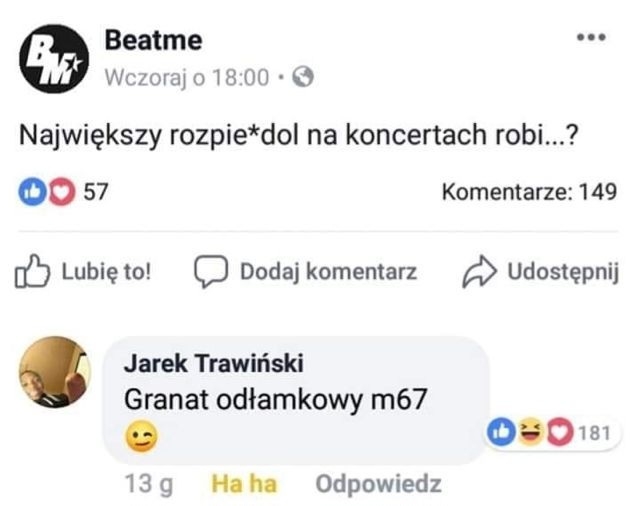Open the post's 57 reactions count

95,190
